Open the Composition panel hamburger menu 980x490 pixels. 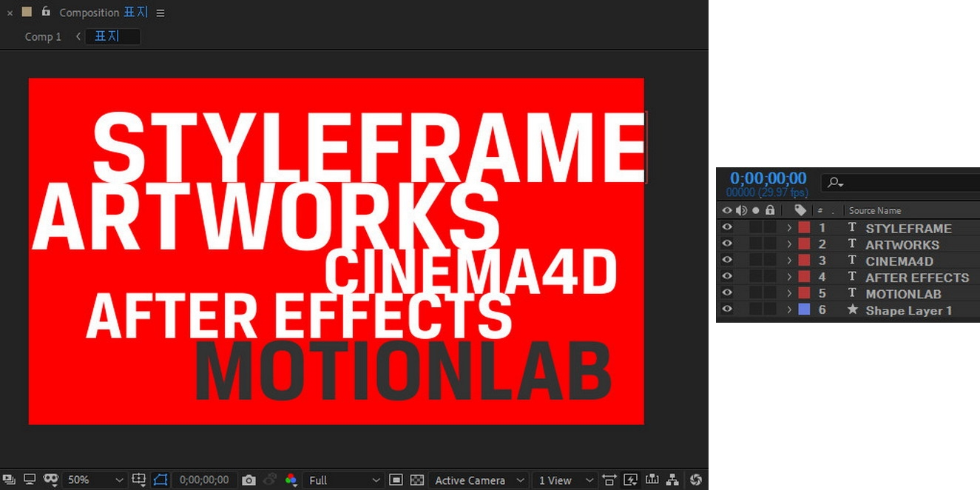(x=160, y=13)
